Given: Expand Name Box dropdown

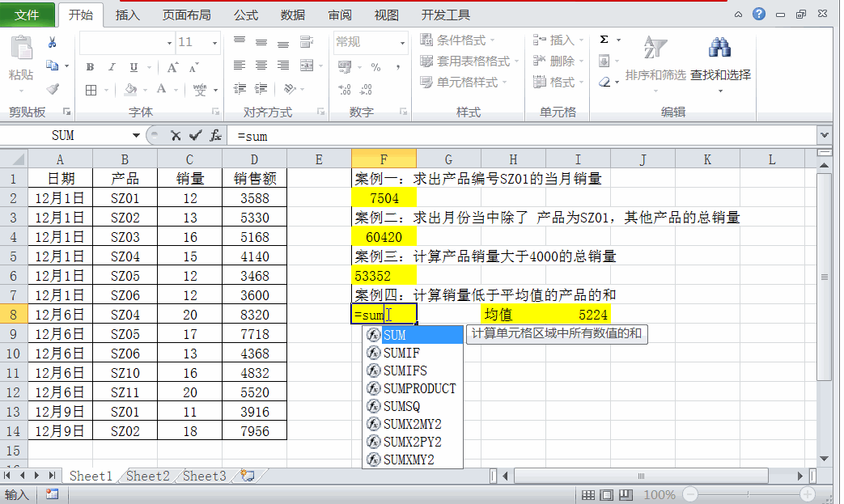Looking at the screenshot, I should 136,136.
